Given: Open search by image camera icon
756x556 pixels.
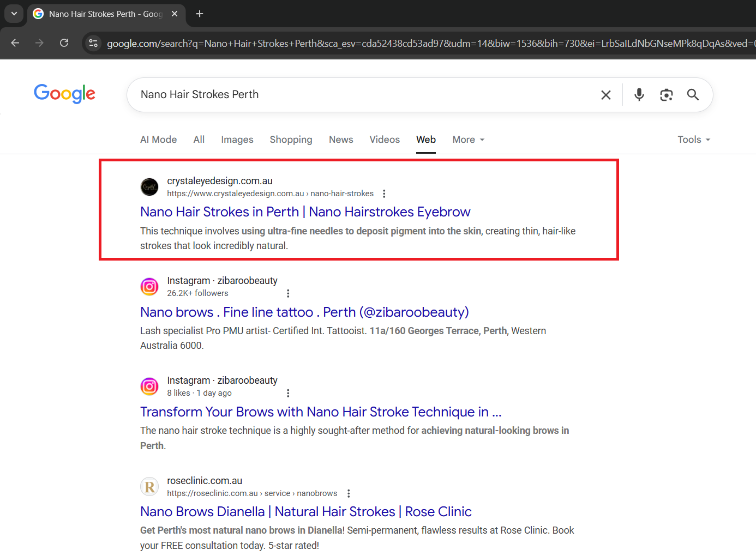Looking at the screenshot, I should pyautogui.click(x=666, y=95).
